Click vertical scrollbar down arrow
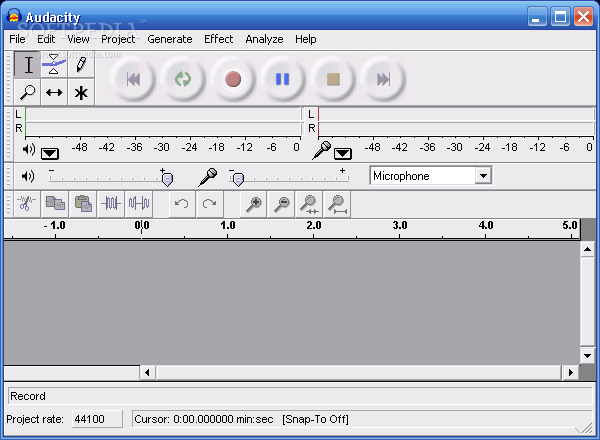600x440 pixels. (x=587, y=355)
